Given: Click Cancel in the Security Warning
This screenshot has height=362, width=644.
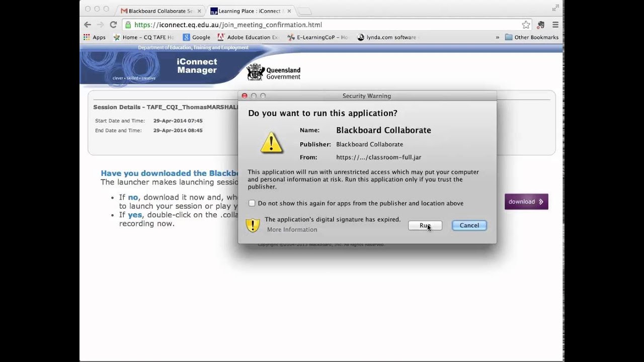Looking at the screenshot, I should click(x=469, y=225).
